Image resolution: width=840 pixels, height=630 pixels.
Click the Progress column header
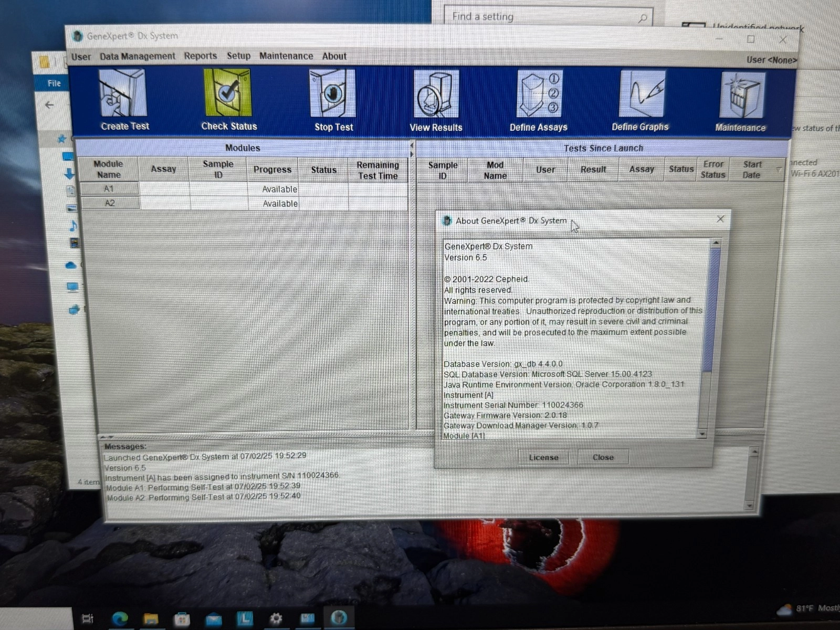pyautogui.click(x=272, y=170)
